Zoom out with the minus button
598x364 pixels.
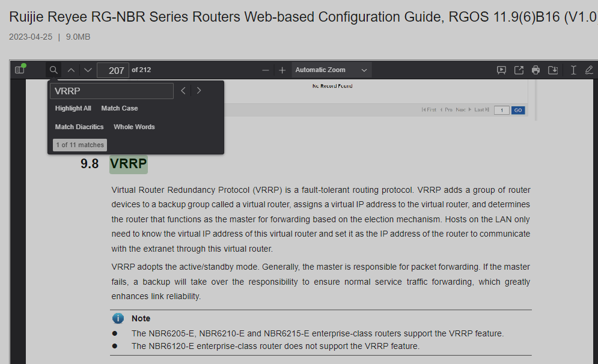click(x=266, y=70)
